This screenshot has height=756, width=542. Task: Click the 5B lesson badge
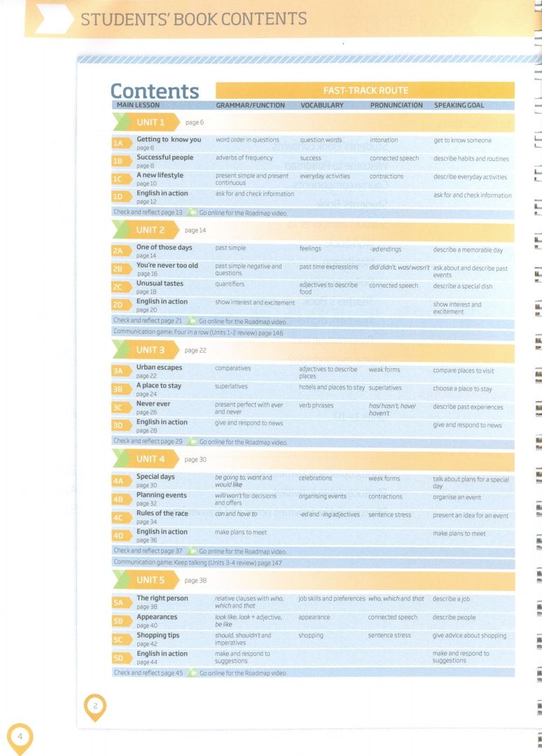pos(121,621)
